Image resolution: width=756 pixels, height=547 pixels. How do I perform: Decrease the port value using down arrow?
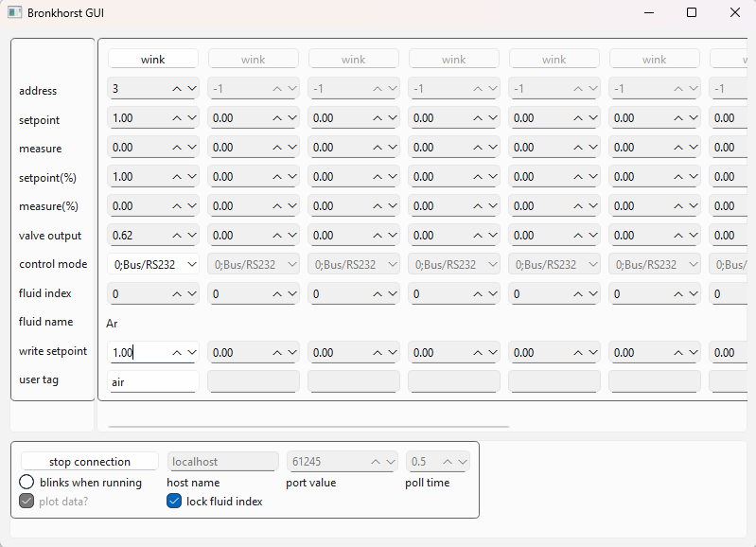pos(390,462)
